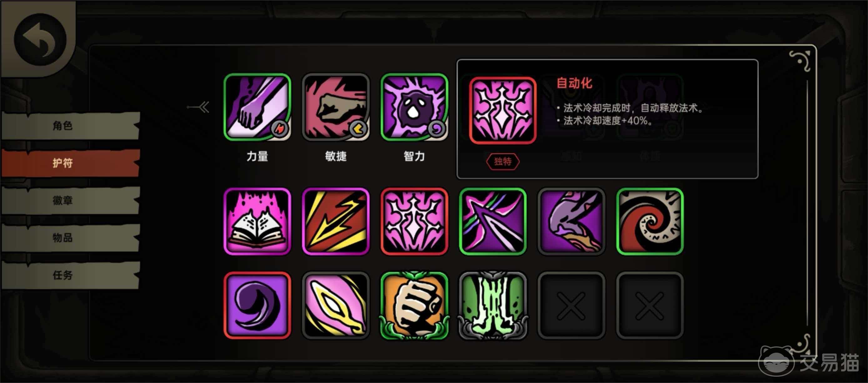Image resolution: width=868 pixels, height=383 pixels.
Task: Go back using the return arrow button
Action: tap(40, 39)
